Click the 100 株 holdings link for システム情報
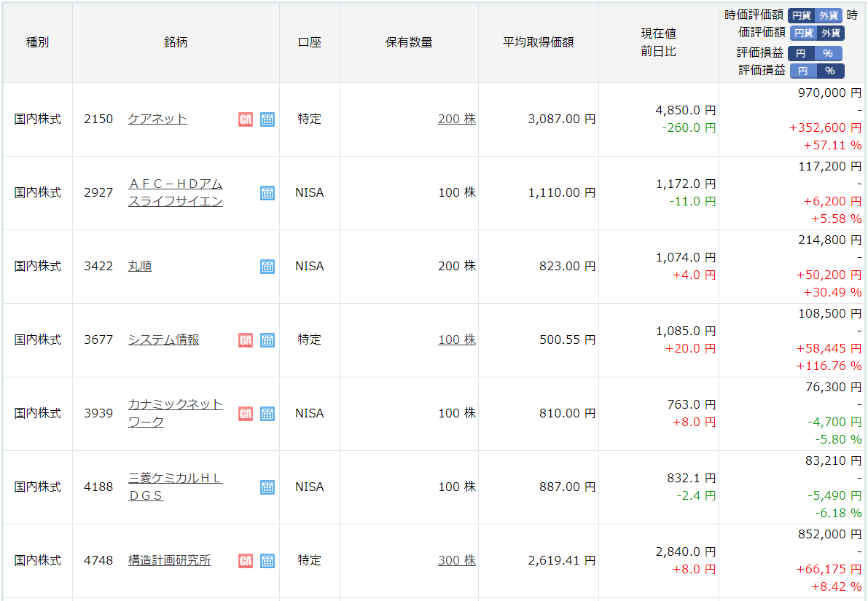The height and width of the screenshot is (601, 868). tap(457, 339)
